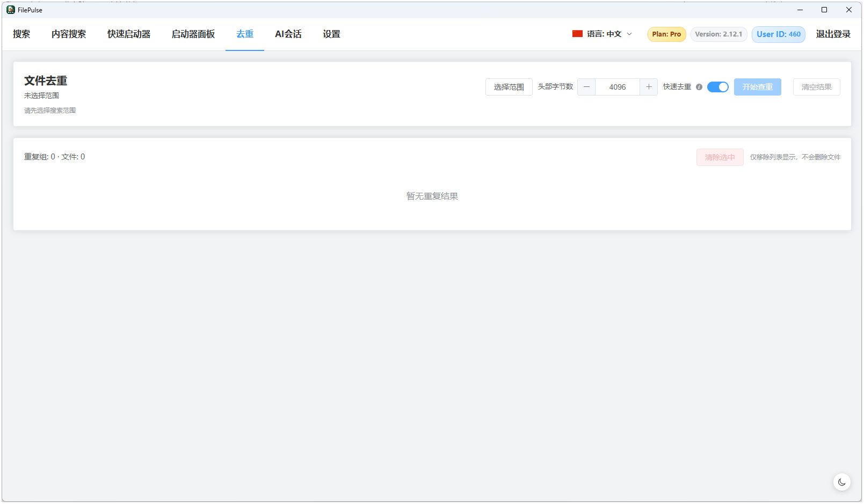Click the 请先选择搜索范围 hint text

50,111
